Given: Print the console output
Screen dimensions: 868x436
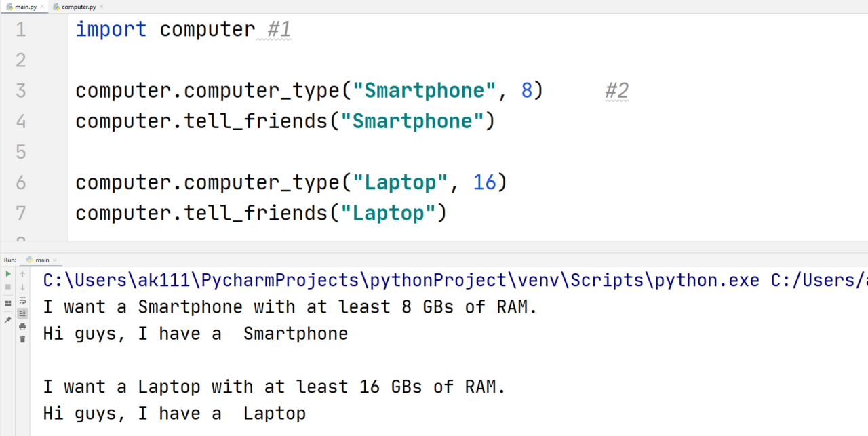Looking at the screenshot, I should tap(22, 327).
